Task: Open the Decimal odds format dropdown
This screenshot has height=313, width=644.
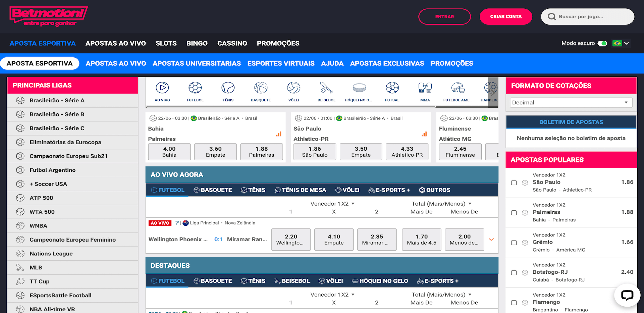Action: [571, 102]
